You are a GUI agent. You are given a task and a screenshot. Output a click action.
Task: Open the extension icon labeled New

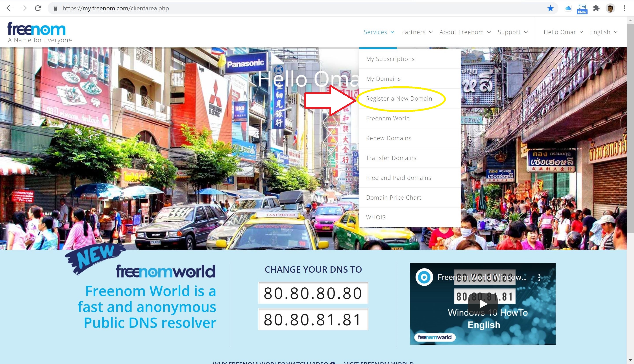pyautogui.click(x=582, y=9)
